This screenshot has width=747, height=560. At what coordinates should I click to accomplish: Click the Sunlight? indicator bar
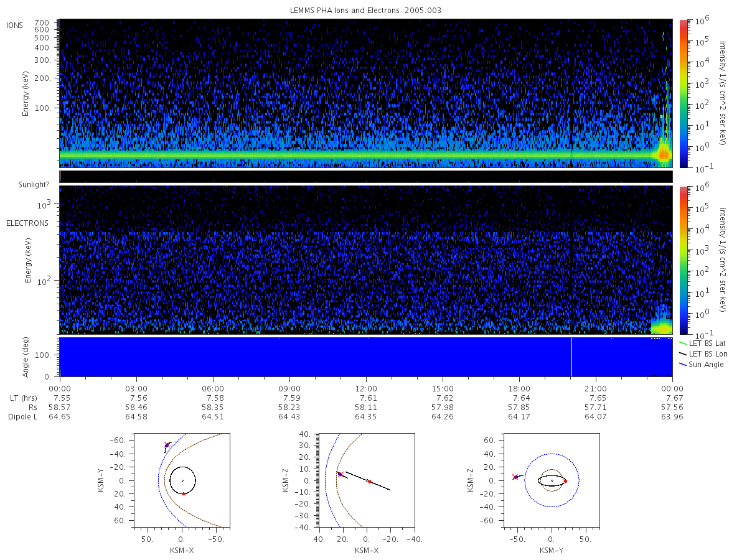(x=366, y=177)
